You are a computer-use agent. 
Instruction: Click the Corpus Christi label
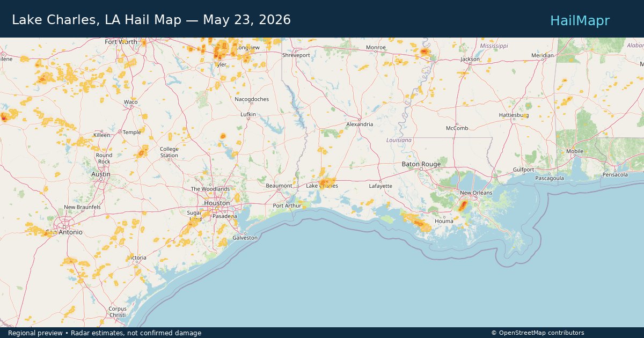pos(118,312)
